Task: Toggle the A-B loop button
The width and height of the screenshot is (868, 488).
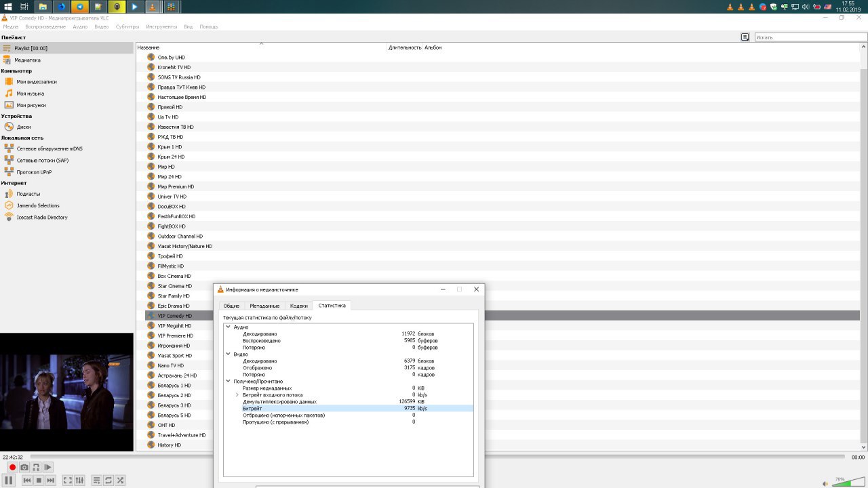Action: pyautogui.click(x=36, y=467)
